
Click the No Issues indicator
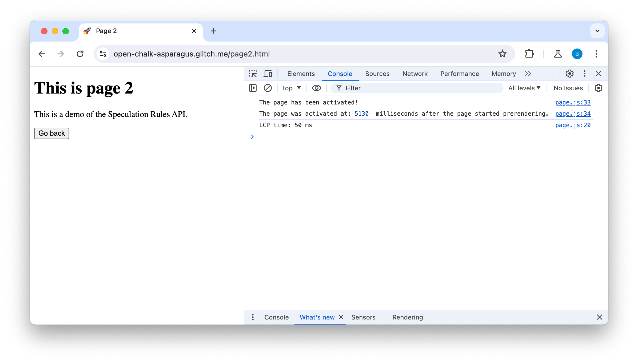pos(568,88)
